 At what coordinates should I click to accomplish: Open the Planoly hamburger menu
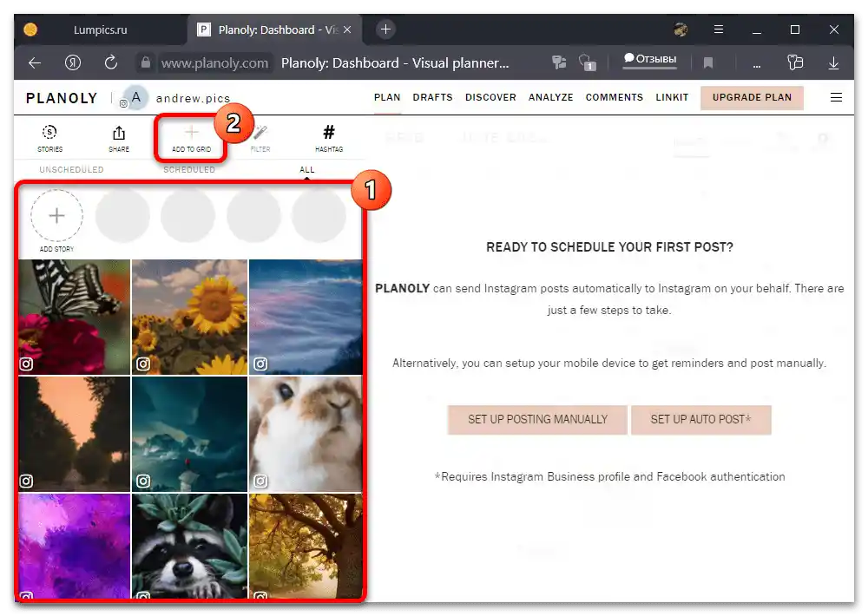[836, 97]
